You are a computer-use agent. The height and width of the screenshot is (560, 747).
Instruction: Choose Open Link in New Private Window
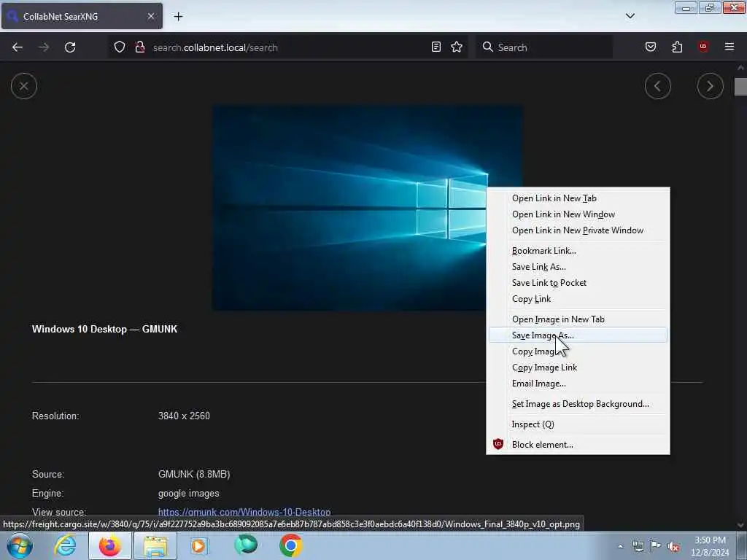(578, 230)
